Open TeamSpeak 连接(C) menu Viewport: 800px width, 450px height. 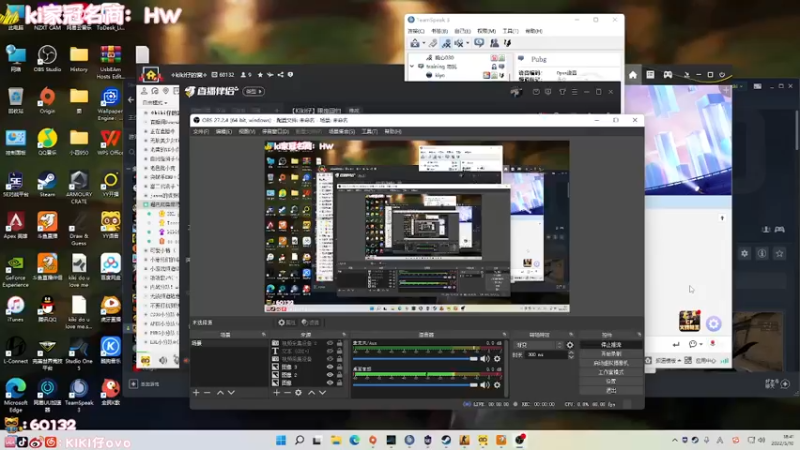pyautogui.click(x=416, y=31)
